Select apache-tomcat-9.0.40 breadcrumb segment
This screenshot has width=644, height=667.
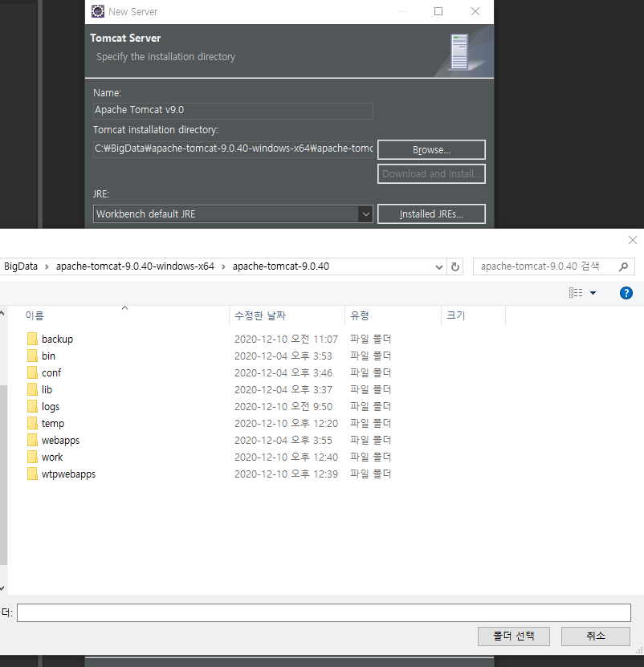click(280, 266)
